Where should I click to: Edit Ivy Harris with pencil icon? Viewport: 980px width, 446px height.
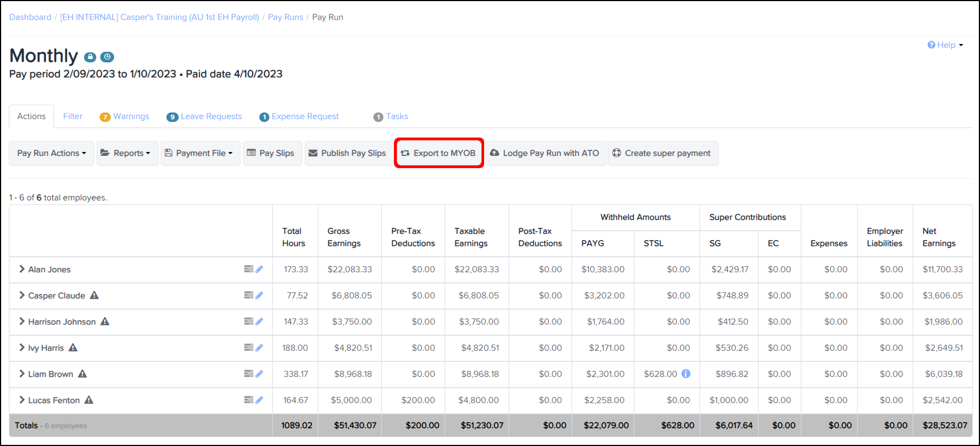pos(259,347)
